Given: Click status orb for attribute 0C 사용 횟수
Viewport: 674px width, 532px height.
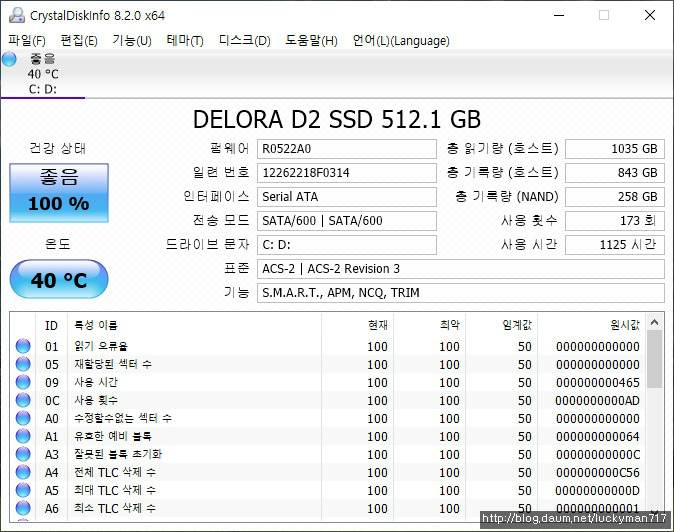Looking at the screenshot, I should (x=23, y=401).
